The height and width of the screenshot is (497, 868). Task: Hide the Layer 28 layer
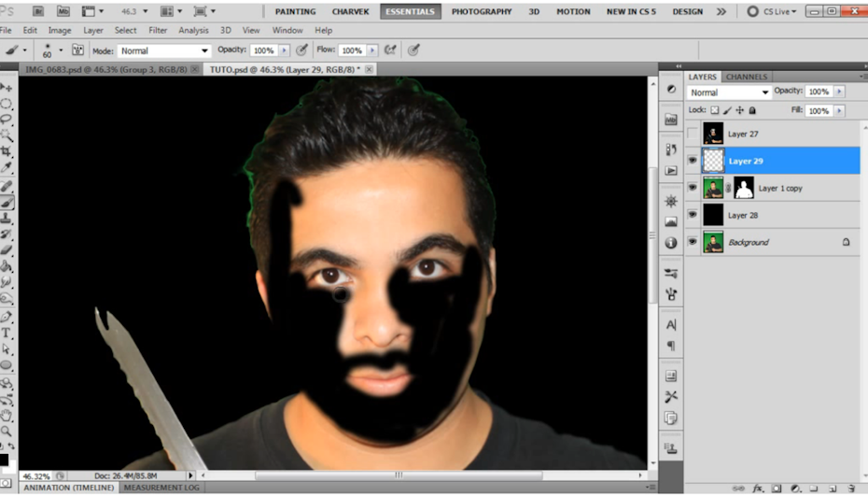693,215
